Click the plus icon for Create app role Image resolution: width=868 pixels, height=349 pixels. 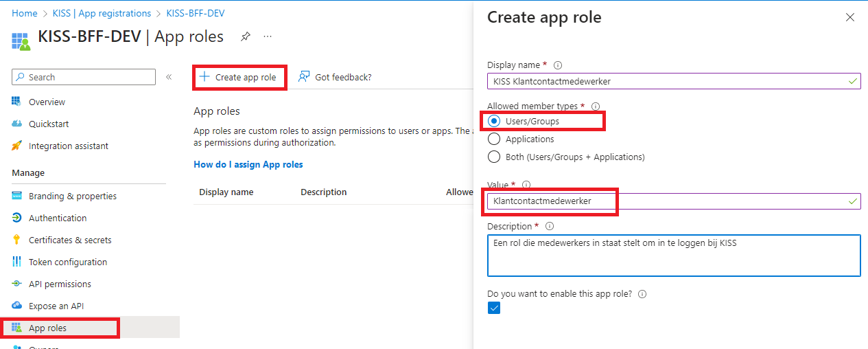[x=204, y=77]
